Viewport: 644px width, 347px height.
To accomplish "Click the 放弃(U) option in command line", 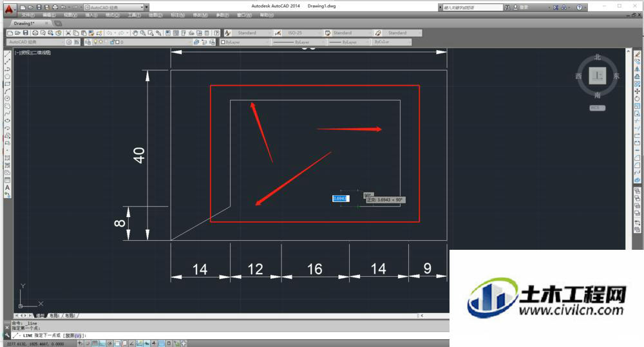I will point(74,335).
